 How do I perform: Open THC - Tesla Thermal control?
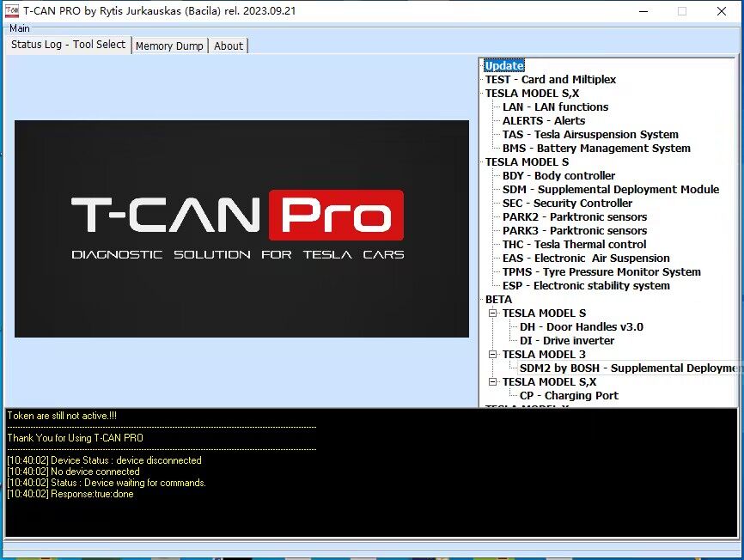574,244
